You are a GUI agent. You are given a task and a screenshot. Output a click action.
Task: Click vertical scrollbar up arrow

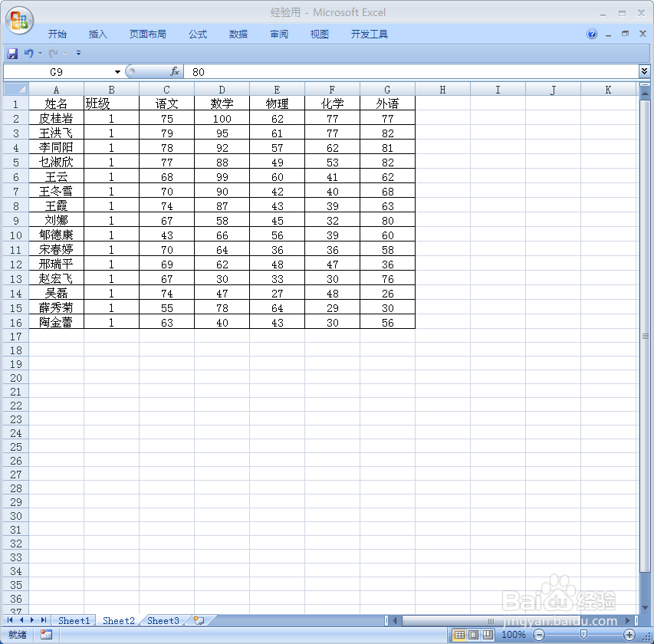(x=645, y=94)
